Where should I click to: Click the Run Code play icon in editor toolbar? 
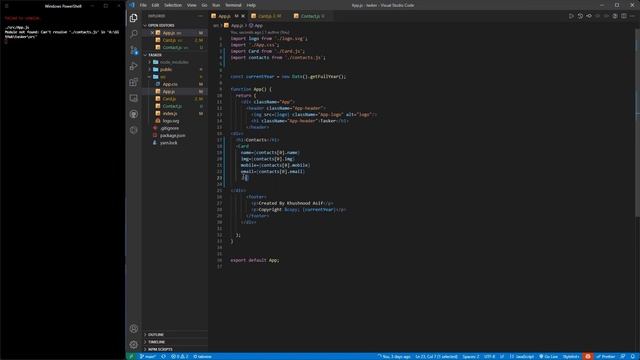click(x=571, y=16)
